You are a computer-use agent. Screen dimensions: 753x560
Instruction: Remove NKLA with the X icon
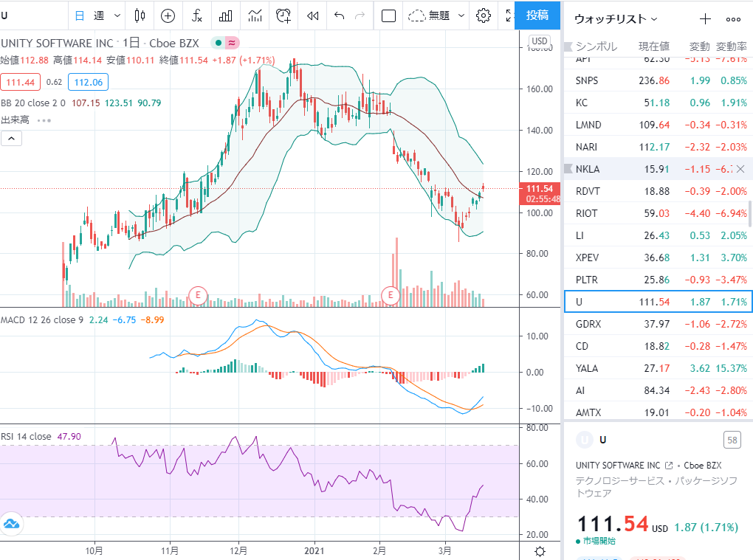740,169
